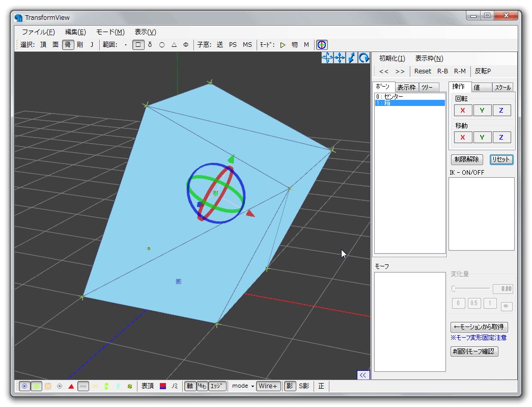This screenshot has height=407, width=532.
Task: Select the triangle range selection shape
Action: [174, 45]
